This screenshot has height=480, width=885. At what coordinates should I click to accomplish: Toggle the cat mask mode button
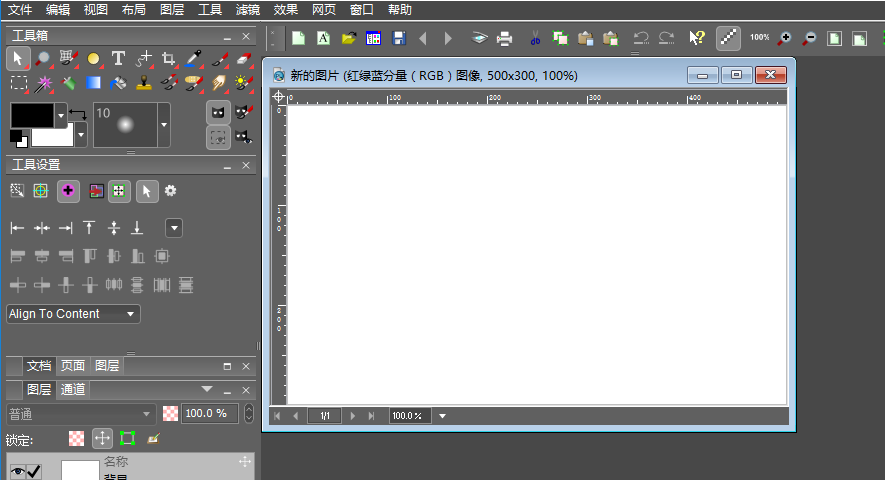pos(218,112)
